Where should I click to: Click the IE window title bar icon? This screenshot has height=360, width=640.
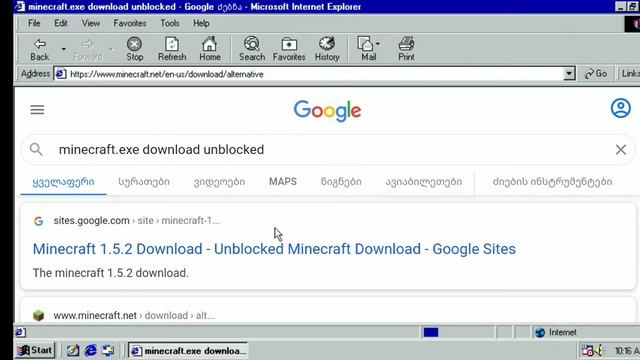point(19,7)
